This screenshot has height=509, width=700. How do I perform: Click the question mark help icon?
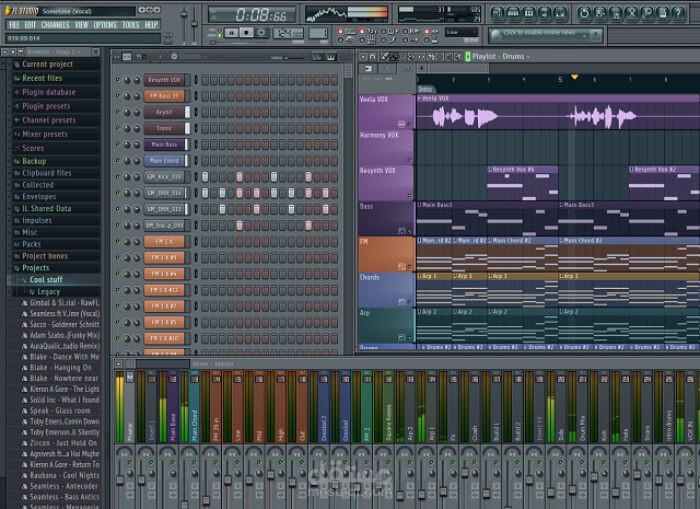point(678,13)
